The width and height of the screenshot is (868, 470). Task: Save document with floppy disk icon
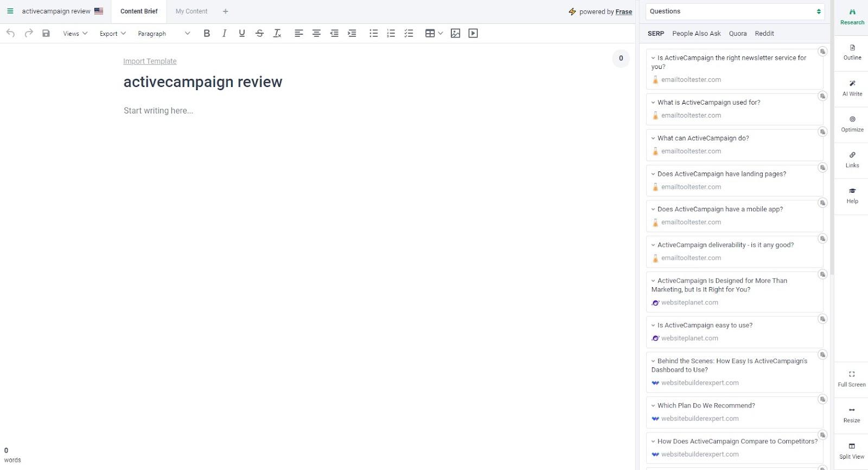[x=46, y=33]
